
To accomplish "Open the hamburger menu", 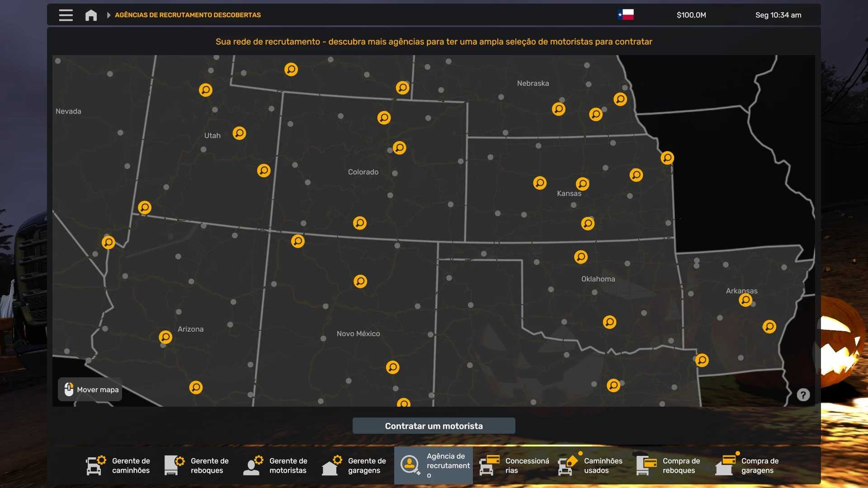I will coord(66,15).
